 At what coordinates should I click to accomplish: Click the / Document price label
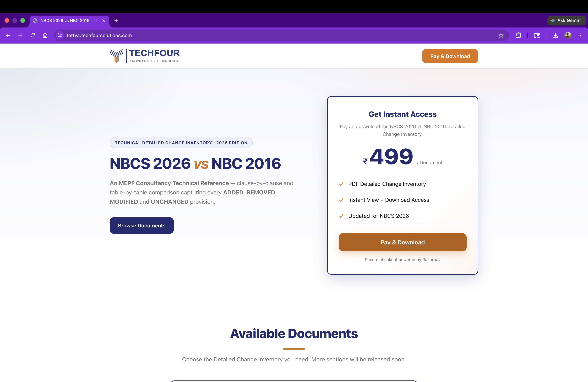click(x=430, y=163)
